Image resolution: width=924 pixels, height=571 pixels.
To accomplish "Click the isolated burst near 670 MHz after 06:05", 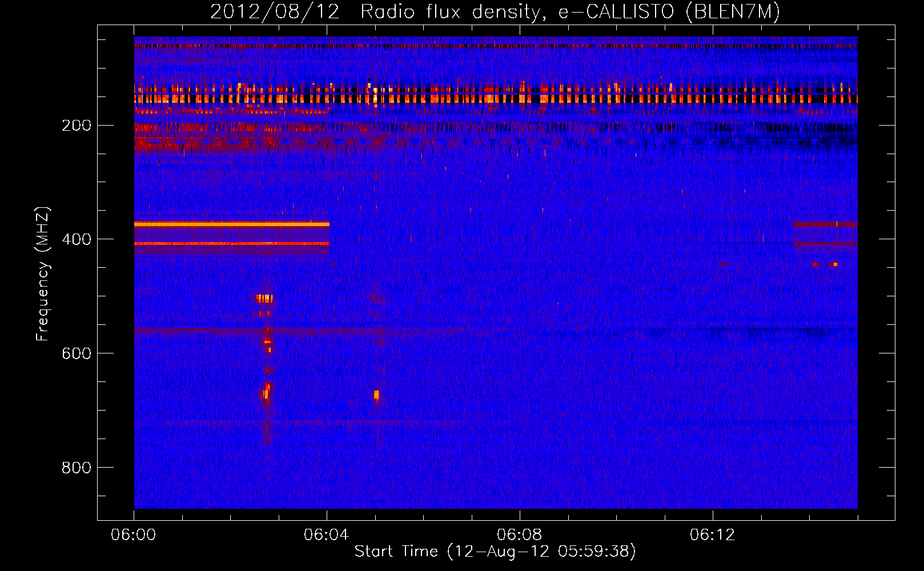I will click(376, 395).
